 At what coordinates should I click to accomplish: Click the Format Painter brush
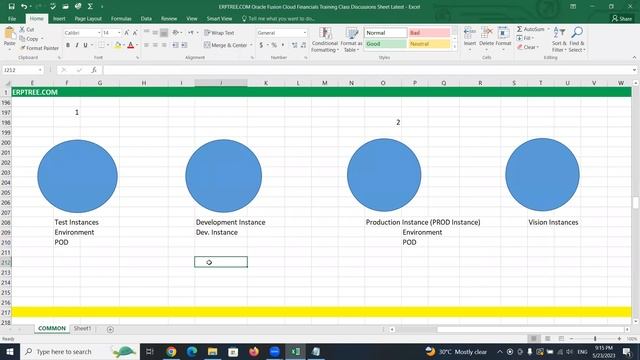click(x=23, y=48)
